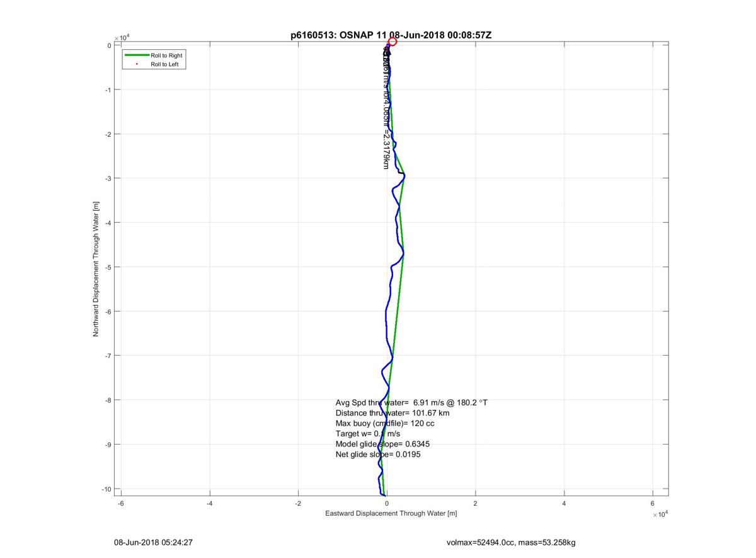Click the timestamp 08-Jun-2018 05:24:27
Viewport: 756px width, 558px height.
pyautogui.click(x=153, y=542)
